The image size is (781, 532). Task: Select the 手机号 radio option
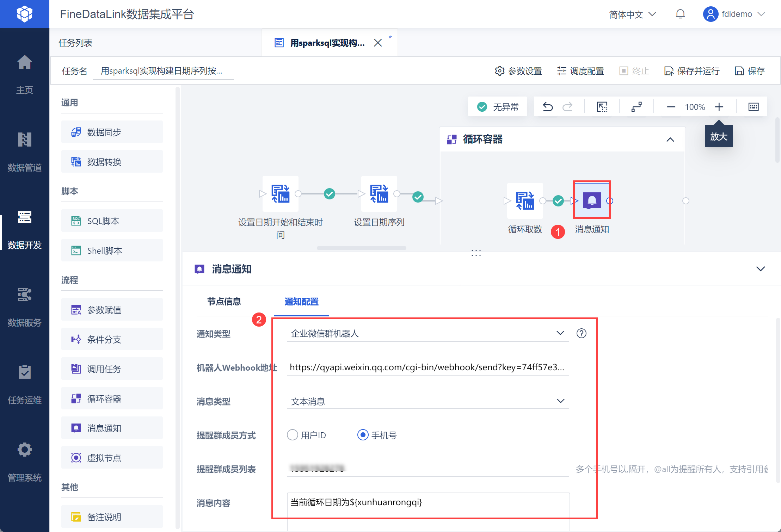(363, 435)
